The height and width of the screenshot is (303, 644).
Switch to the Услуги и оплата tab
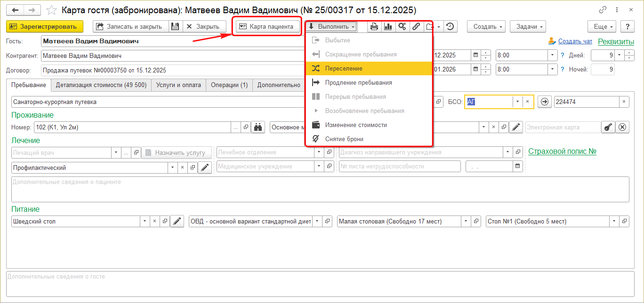coord(178,85)
